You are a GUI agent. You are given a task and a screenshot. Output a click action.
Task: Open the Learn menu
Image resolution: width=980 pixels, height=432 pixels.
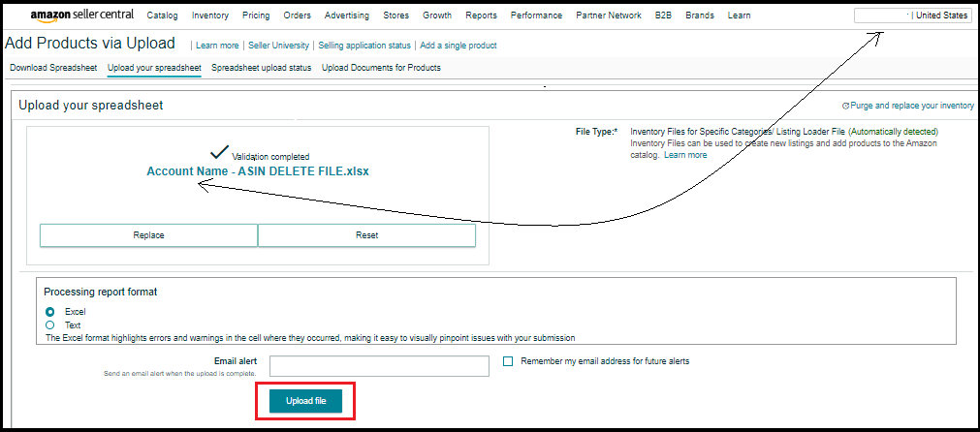(x=739, y=15)
